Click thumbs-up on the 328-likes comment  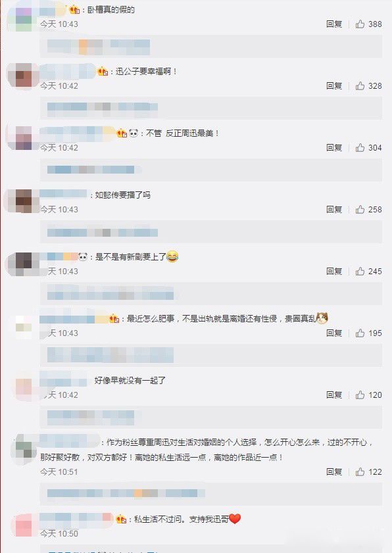coord(360,85)
